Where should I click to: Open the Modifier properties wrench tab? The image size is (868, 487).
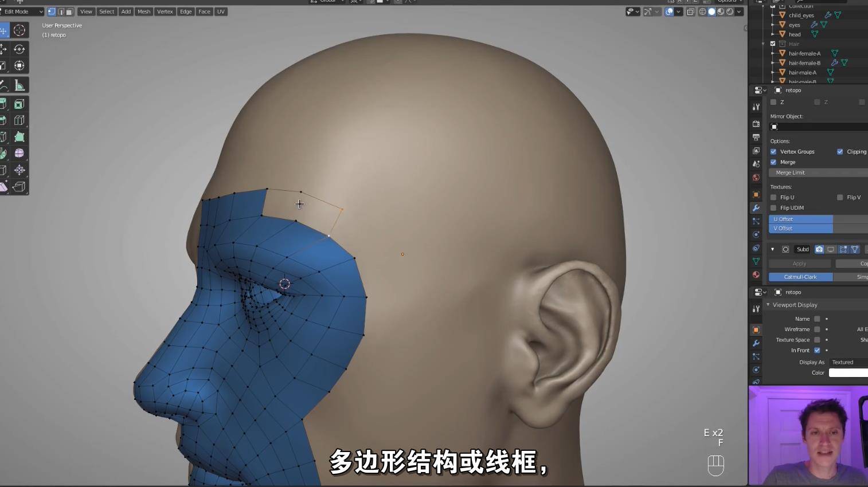(756, 208)
